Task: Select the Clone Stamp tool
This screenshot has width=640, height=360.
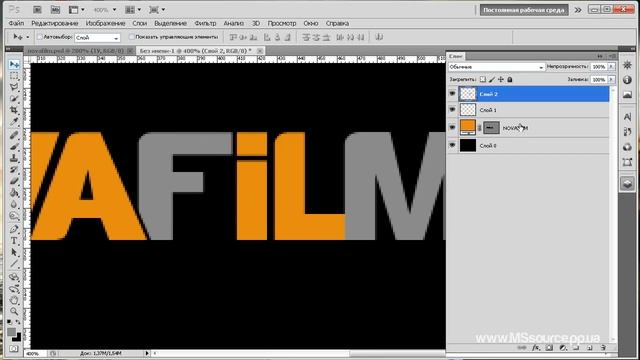Action: point(14,158)
